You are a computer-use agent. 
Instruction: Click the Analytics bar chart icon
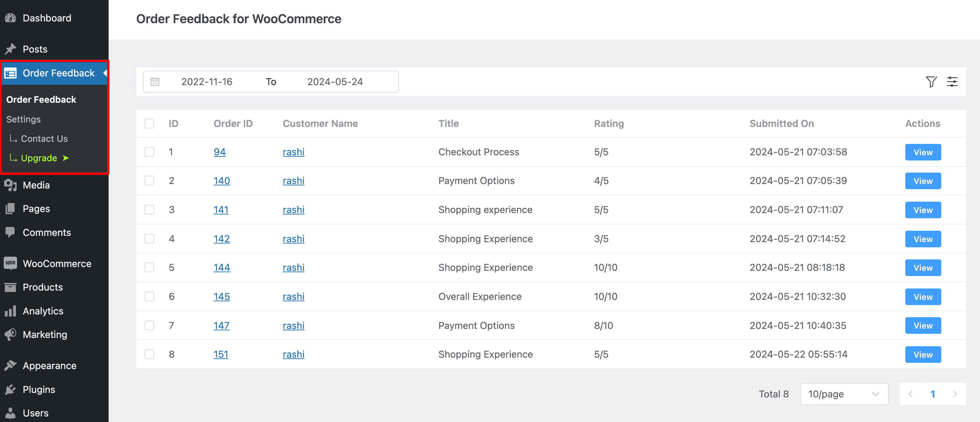pos(10,311)
